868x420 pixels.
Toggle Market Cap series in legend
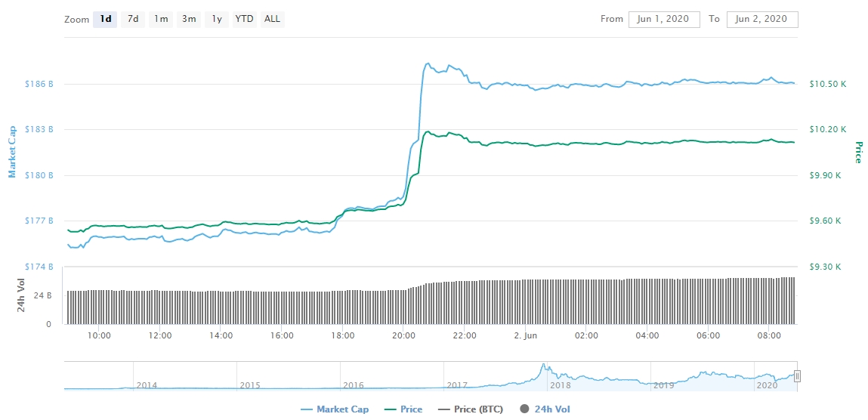coord(335,409)
